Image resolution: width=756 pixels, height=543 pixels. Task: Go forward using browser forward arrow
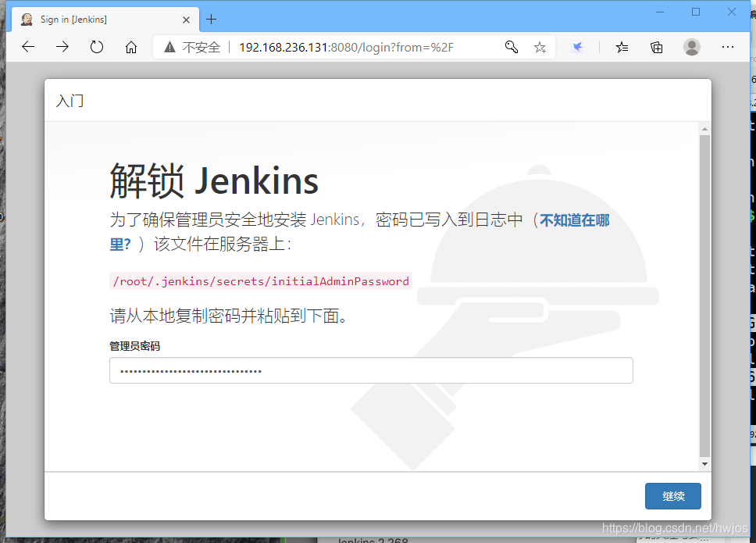pyautogui.click(x=62, y=47)
